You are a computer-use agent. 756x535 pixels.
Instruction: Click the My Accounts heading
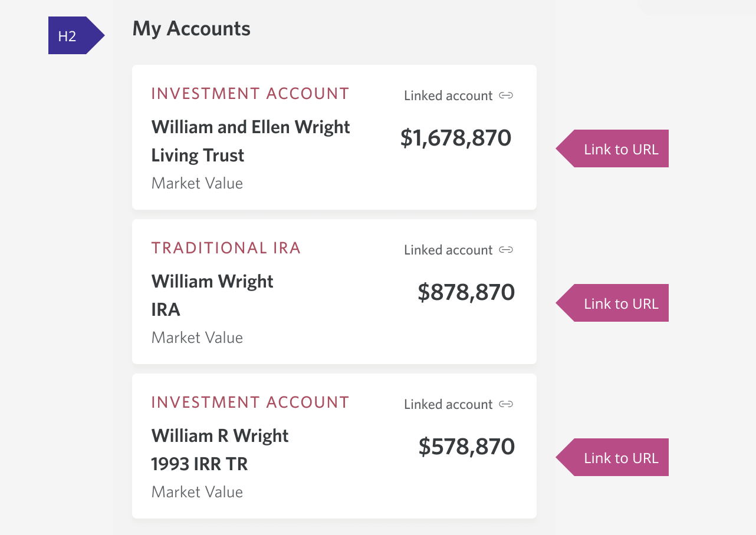click(x=191, y=29)
